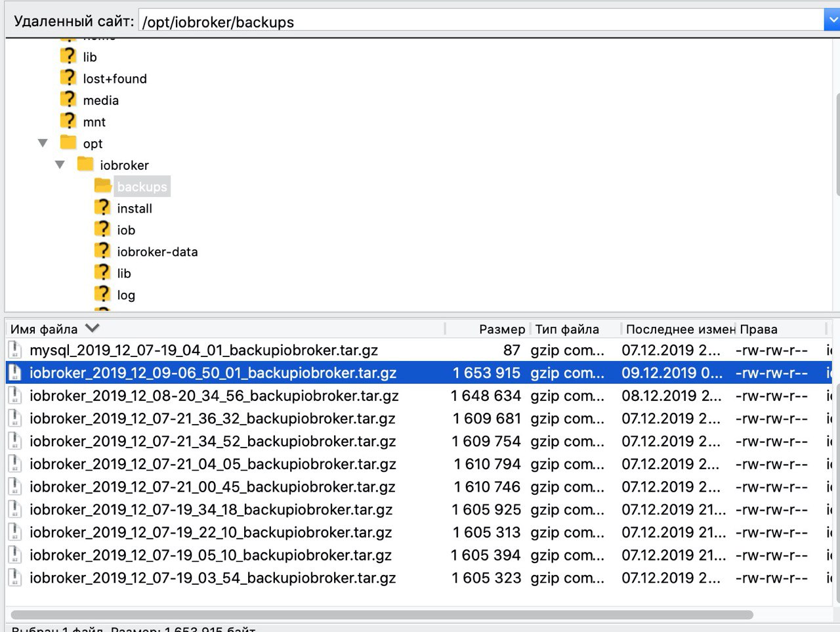Click unknown-folder icon next to install
The height and width of the screenshot is (632, 840).
pos(102,207)
